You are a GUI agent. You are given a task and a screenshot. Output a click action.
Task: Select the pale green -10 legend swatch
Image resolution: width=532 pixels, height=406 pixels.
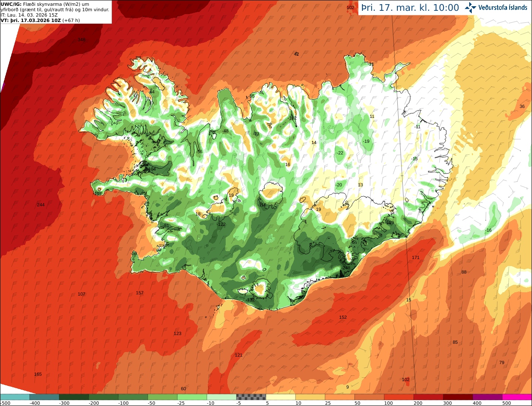tap(221, 397)
